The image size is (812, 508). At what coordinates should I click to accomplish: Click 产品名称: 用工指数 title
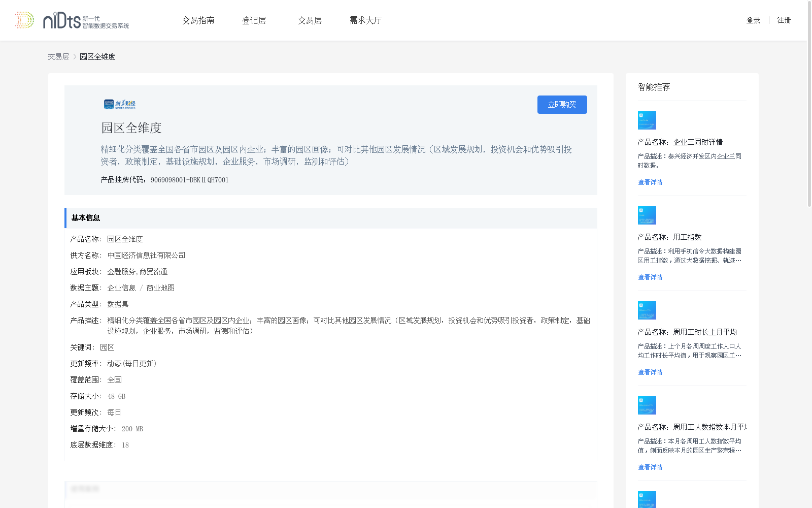[669, 237]
